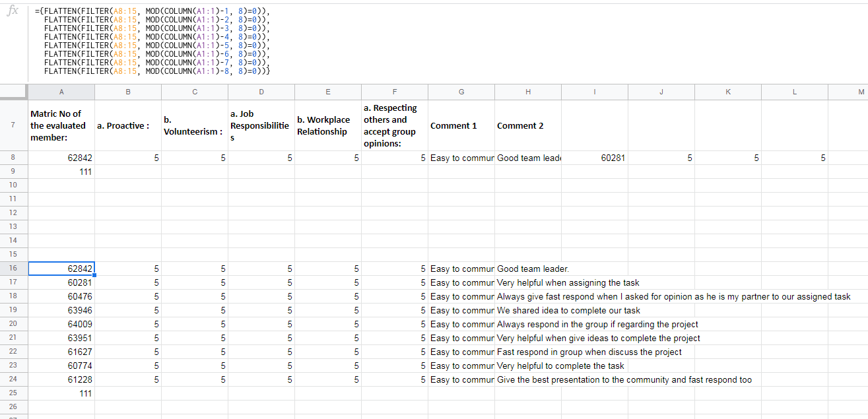Click the cell containing 64009
Image resolution: width=868 pixels, height=419 pixels.
point(61,324)
